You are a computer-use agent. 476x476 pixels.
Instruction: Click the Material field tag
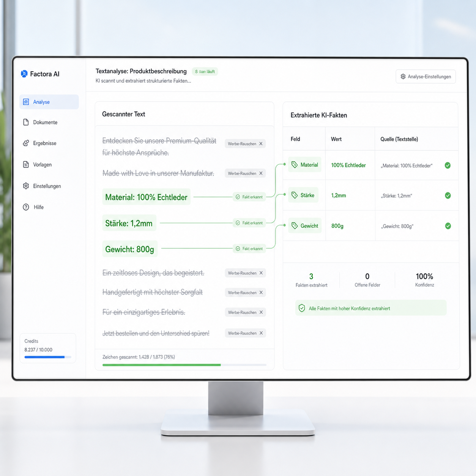point(305,165)
